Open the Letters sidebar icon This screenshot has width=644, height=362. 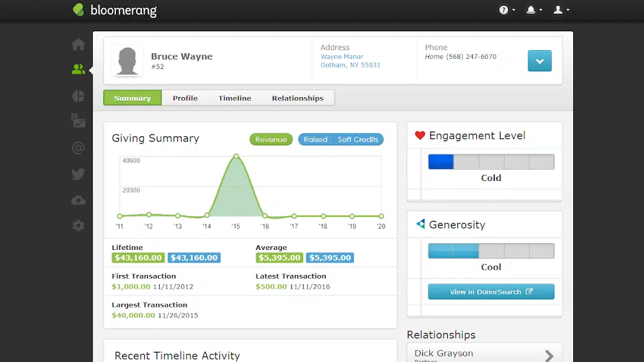click(78, 121)
